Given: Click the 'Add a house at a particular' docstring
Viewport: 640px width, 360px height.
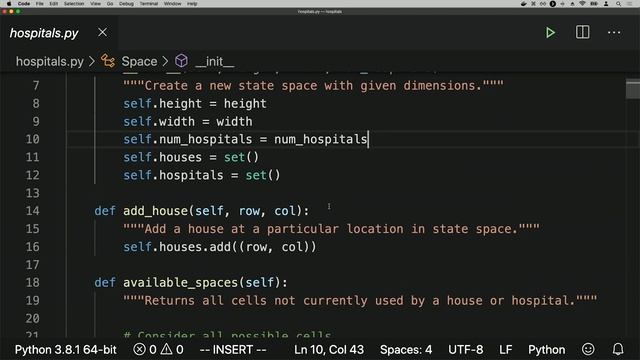Looking at the screenshot, I should pyautogui.click(x=331, y=229).
